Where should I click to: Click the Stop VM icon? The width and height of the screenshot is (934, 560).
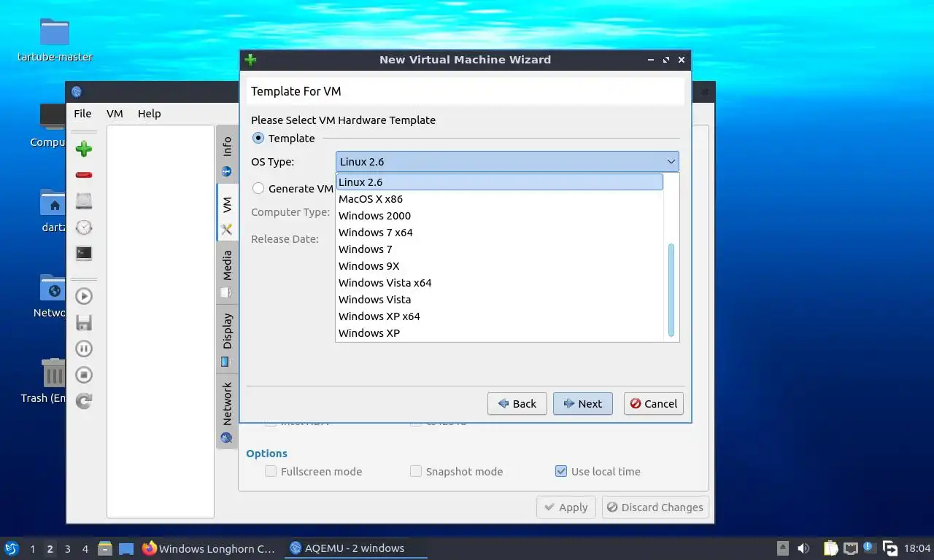point(84,375)
